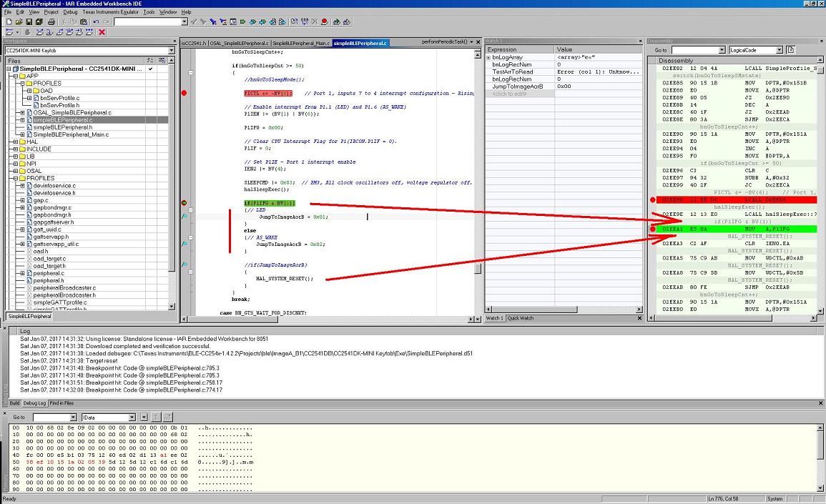Click the red X Stop Debugging icon

coord(102,32)
